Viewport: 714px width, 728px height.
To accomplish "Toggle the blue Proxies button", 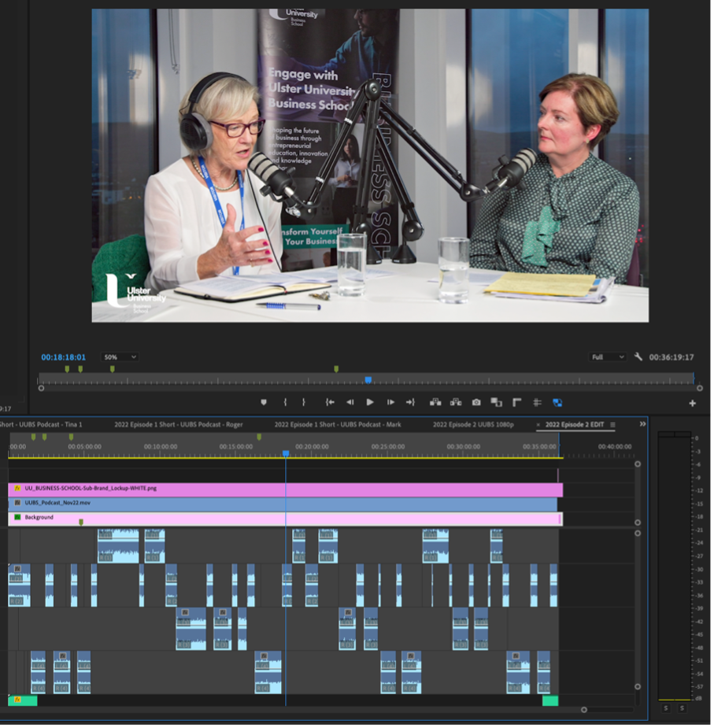I will (559, 404).
